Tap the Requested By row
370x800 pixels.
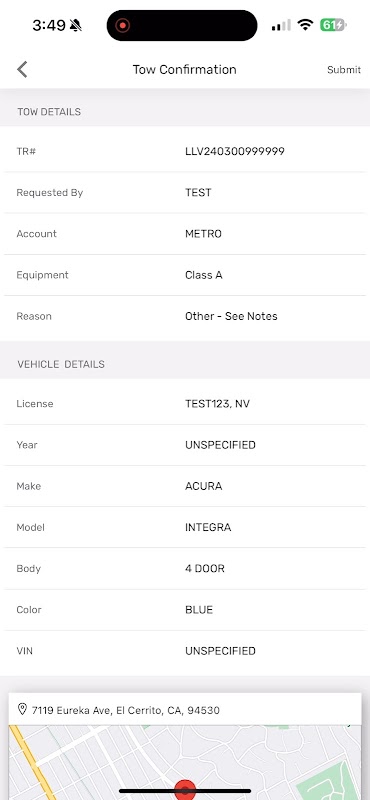click(185, 193)
